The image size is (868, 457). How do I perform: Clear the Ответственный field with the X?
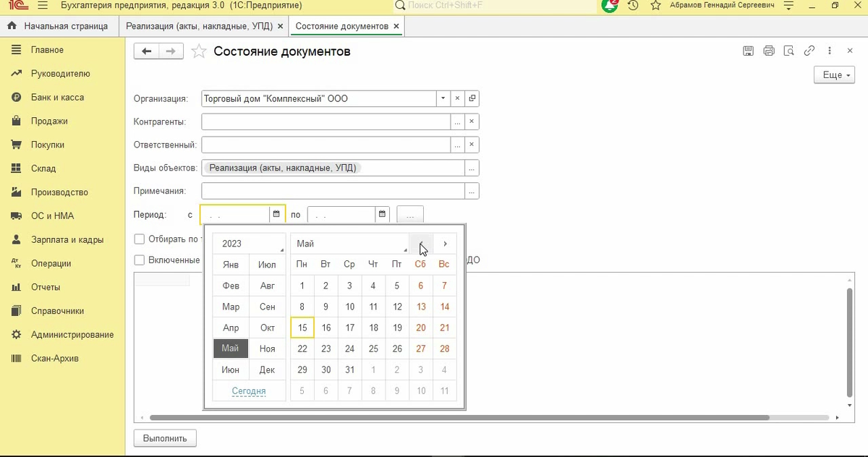(x=472, y=145)
